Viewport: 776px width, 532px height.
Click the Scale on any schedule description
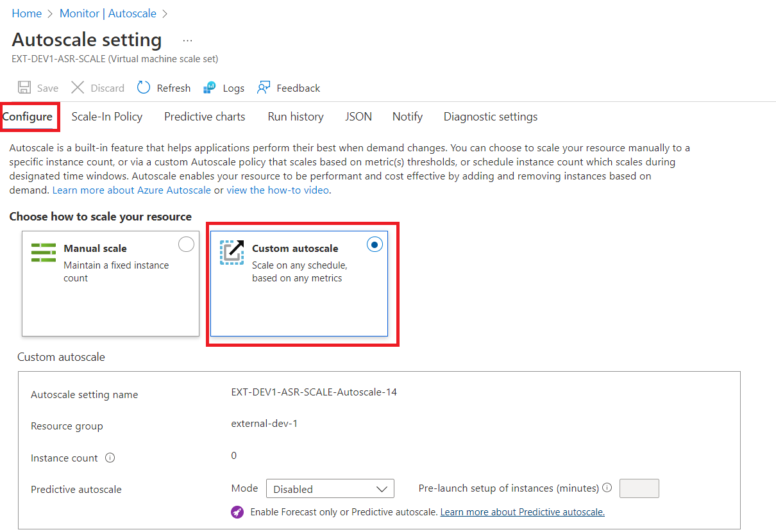pos(299,272)
